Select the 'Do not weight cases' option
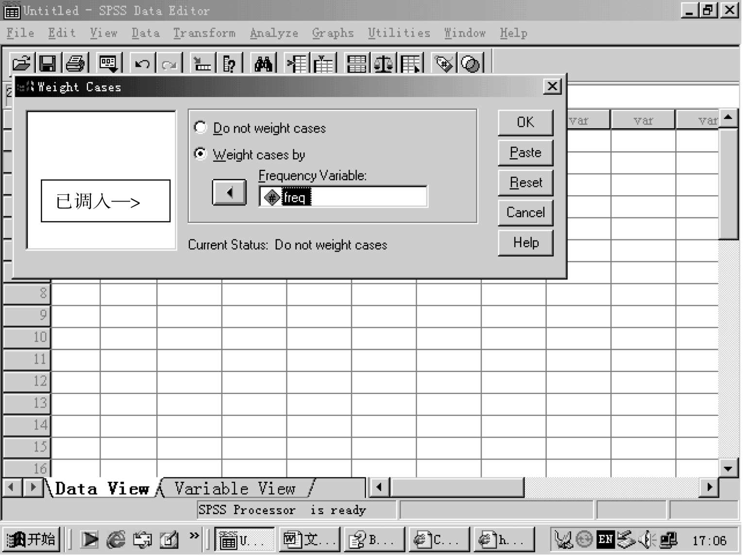Viewport: 746px width, 560px height. point(260,128)
